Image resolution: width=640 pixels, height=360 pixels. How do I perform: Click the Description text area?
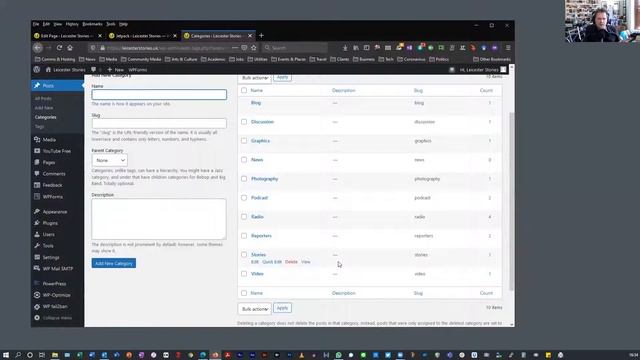click(x=159, y=219)
